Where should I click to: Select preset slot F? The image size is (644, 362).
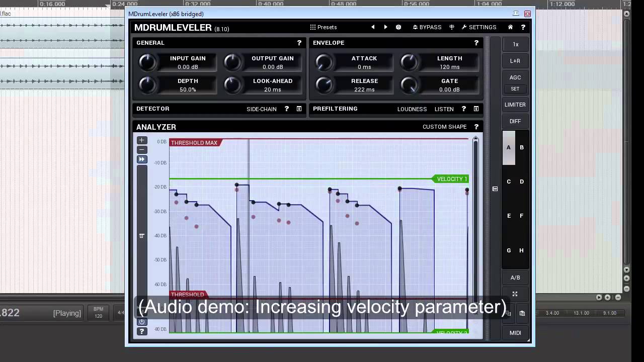point(522,216)
